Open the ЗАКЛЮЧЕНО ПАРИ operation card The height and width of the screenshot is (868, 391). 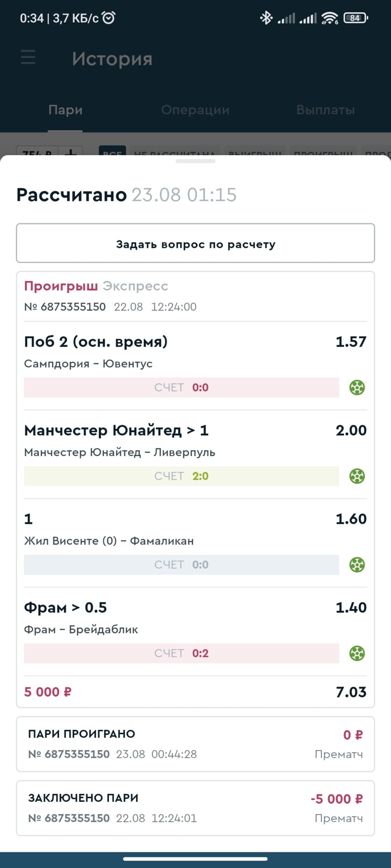pyautogui.click(x=195, y=808)
